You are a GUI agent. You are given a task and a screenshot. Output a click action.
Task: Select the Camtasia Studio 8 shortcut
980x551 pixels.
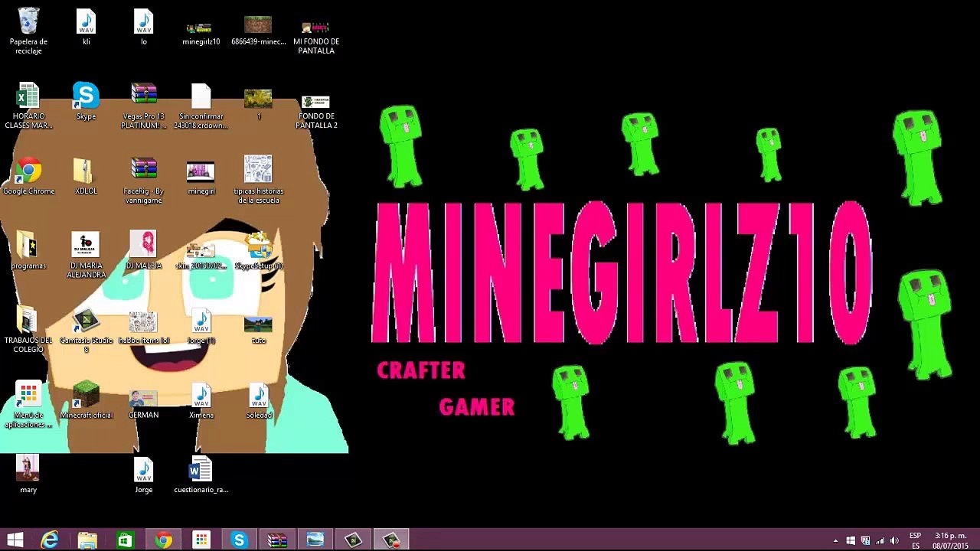(86, 331)
